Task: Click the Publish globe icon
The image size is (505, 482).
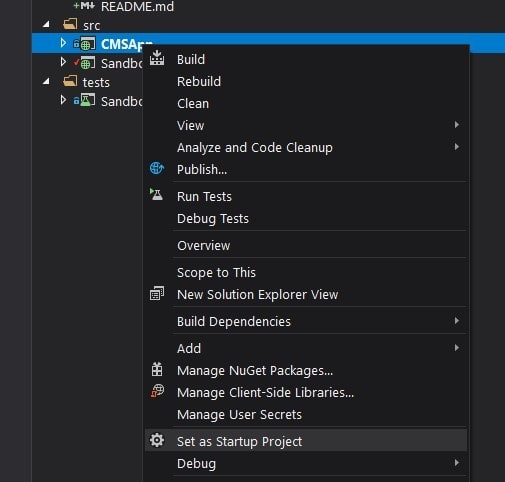Action: click(157, 168)
